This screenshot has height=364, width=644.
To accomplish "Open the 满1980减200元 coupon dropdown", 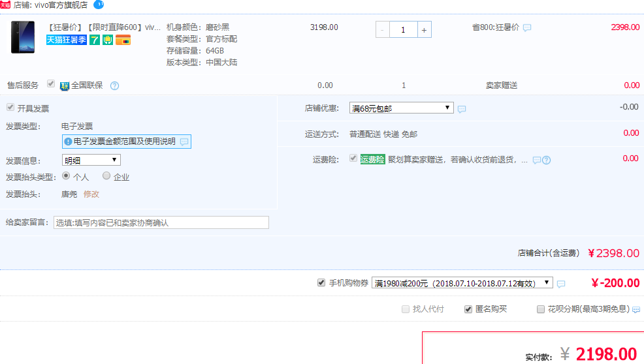I will click(x=462, y=283).
